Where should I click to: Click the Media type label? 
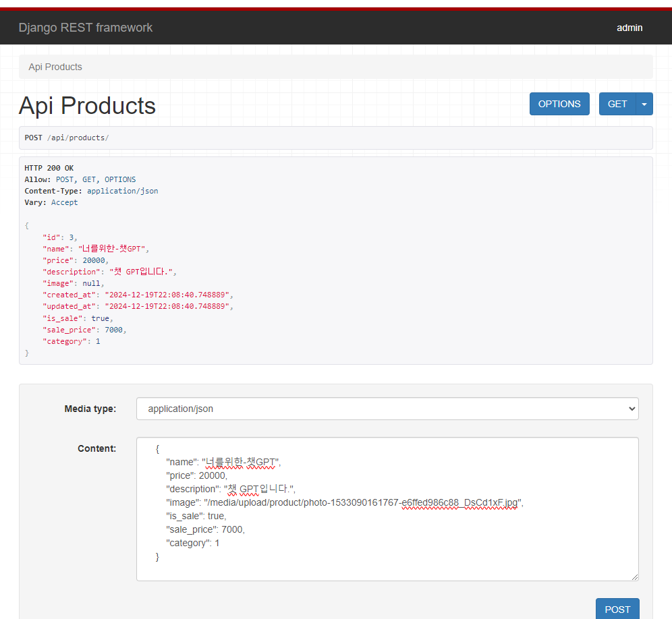coord(90,409)
